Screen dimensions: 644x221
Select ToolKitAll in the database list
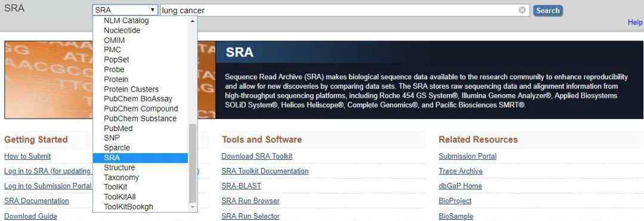(141, 197)
